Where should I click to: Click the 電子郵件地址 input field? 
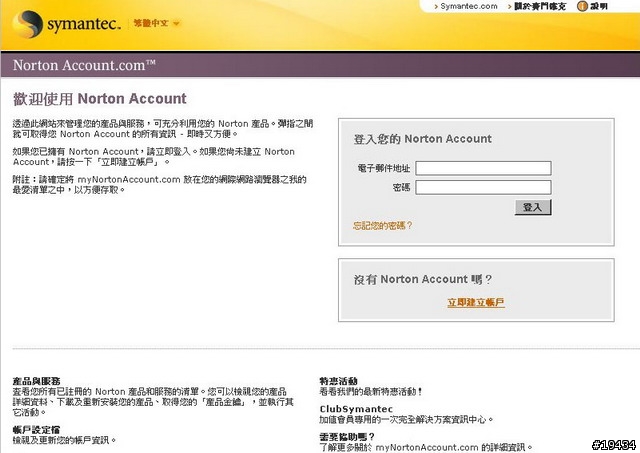pos(483,168)
